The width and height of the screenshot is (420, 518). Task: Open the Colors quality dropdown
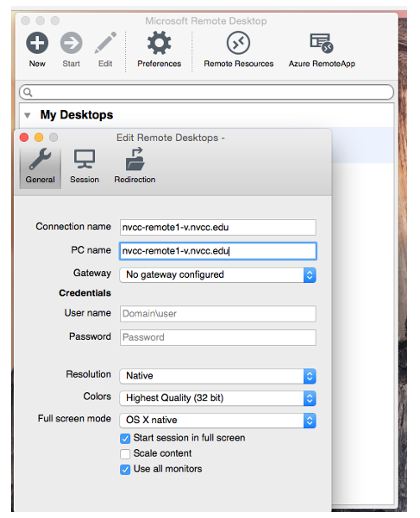coord(218,398)
